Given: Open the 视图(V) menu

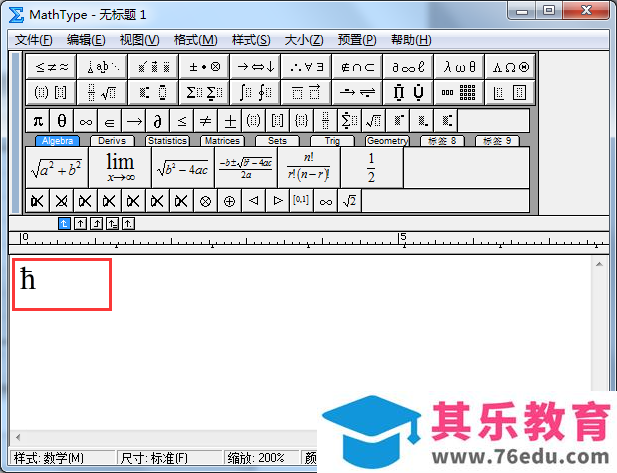Looking at the screenshot, I should [x=140, y=40].
